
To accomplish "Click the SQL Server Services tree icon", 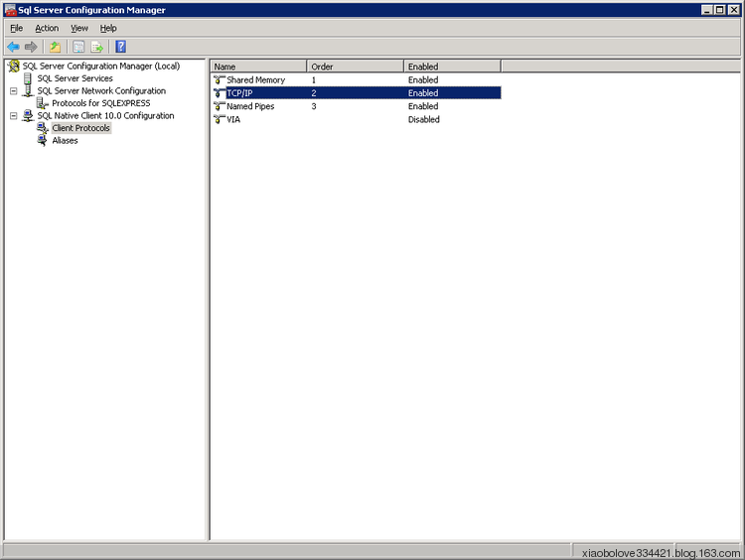I will (x=28, y=78).
